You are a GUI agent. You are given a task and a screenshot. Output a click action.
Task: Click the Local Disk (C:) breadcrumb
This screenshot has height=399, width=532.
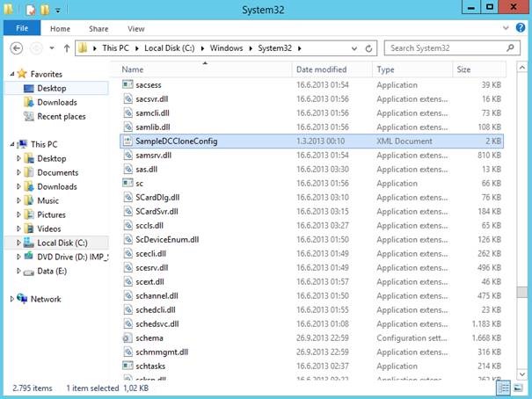click(170, 48)
